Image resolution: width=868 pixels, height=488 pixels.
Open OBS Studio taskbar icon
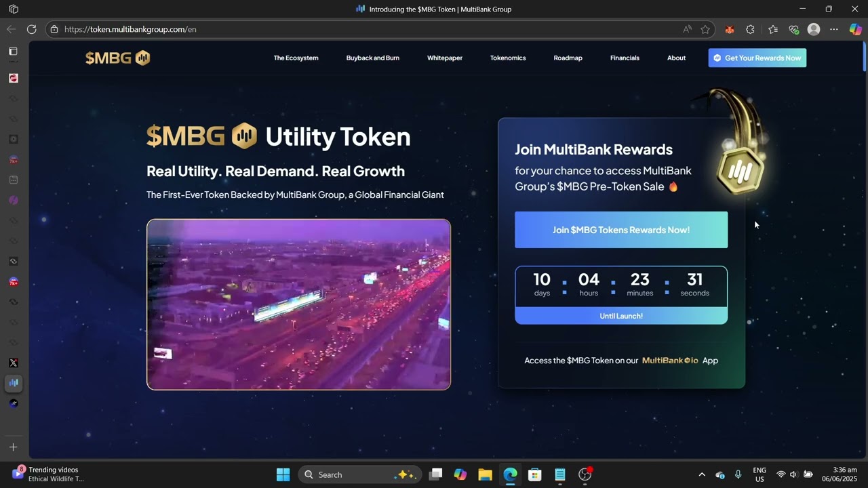pyautogui.click(x=585, y=474)
